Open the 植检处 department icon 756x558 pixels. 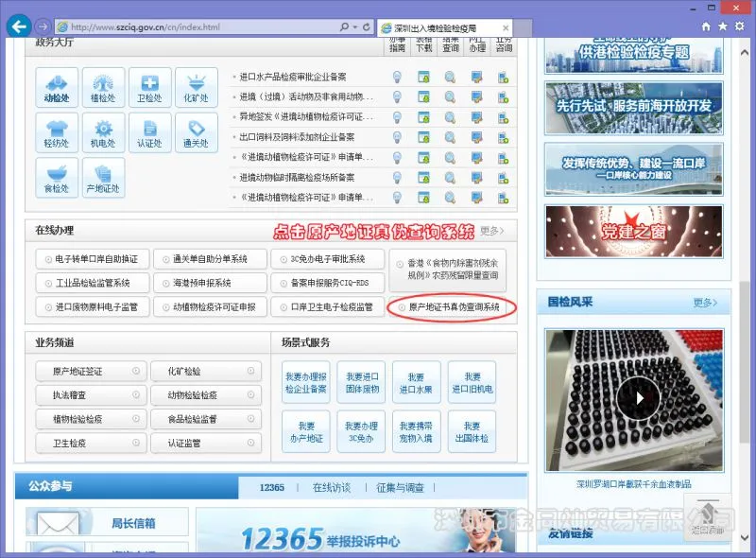tap(103, 87)
